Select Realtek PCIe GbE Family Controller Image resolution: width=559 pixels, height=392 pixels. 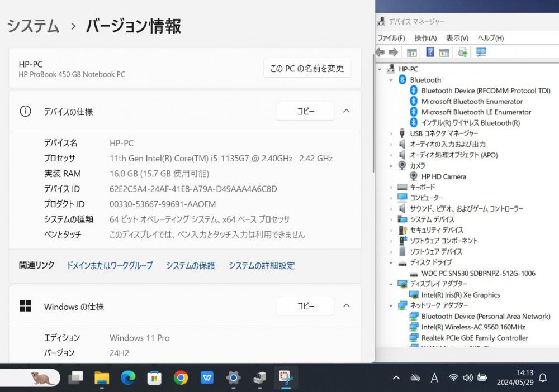(x=475, y=337)
